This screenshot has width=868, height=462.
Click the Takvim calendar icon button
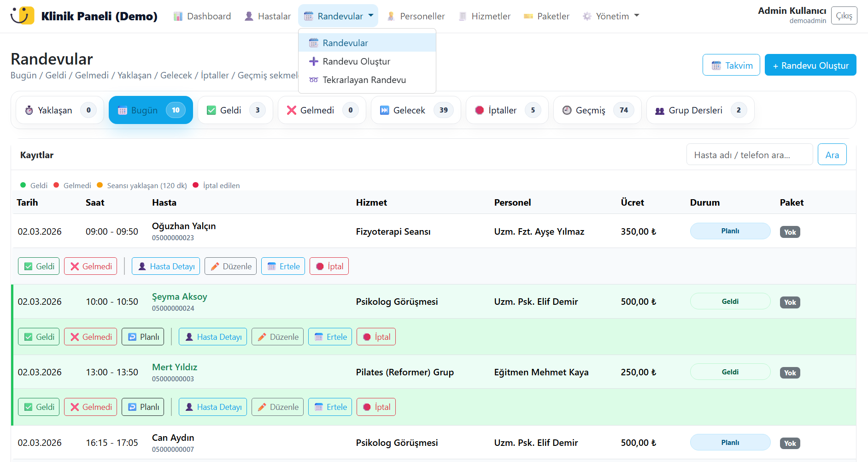tap(731, 65)
